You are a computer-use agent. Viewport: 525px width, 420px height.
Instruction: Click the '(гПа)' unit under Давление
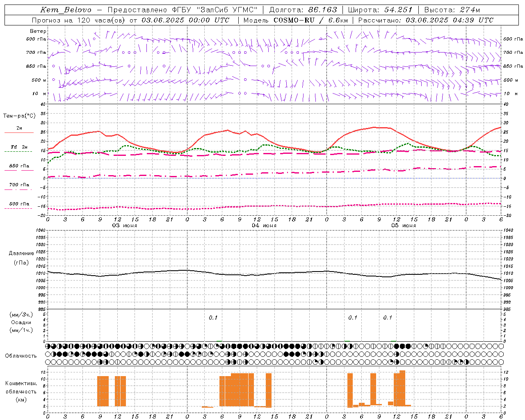21,262
